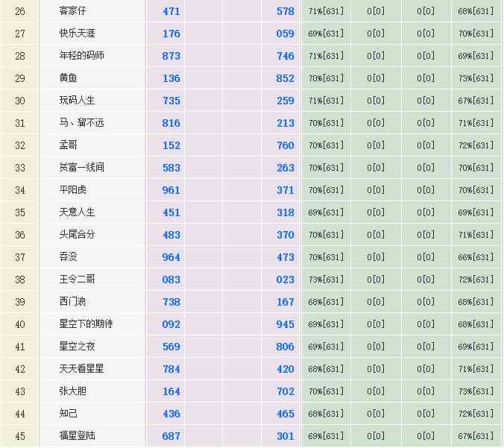Click the username 贫富一线间

82,168
